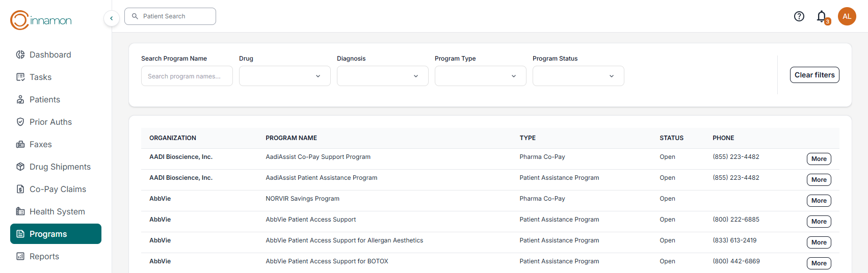The image size is (868, 273).
Task: Select the Faxes icon in sidebar
Action: click(x=20, y=144)
